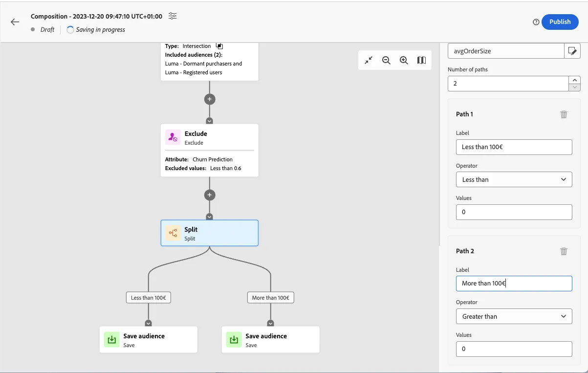The width and height of the screenshot is (588, 373).
Task: Click the Path 2 Values field
Action: point(514,349)
